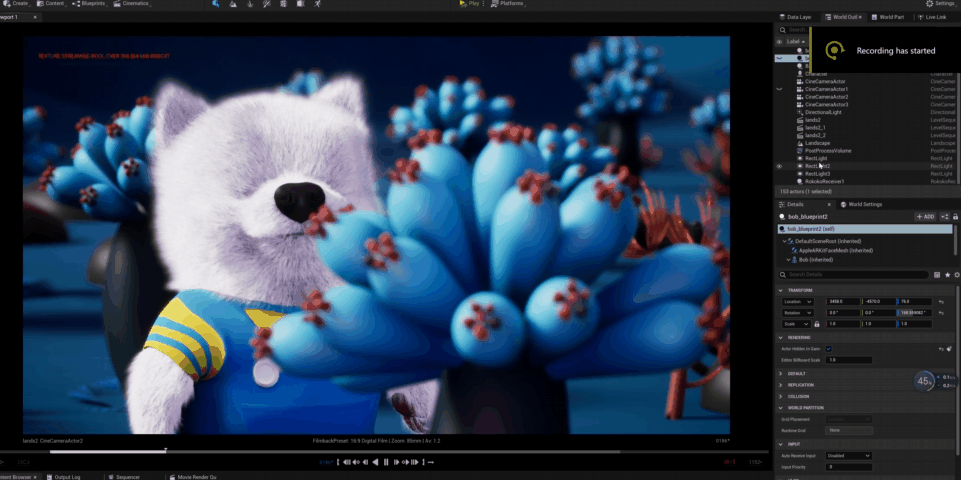
Task: Open Details panel gear settings
Action: click(957, 275)
